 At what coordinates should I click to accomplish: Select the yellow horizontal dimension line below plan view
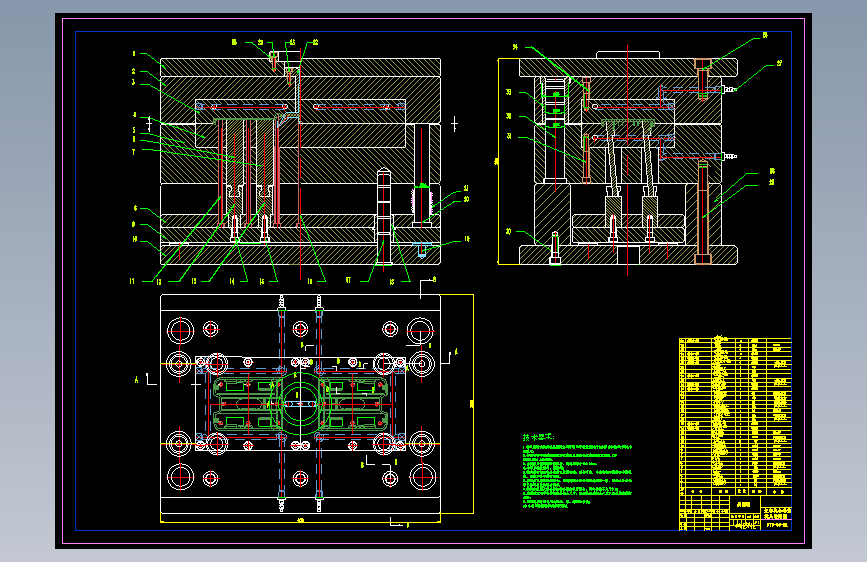point(300,521)
